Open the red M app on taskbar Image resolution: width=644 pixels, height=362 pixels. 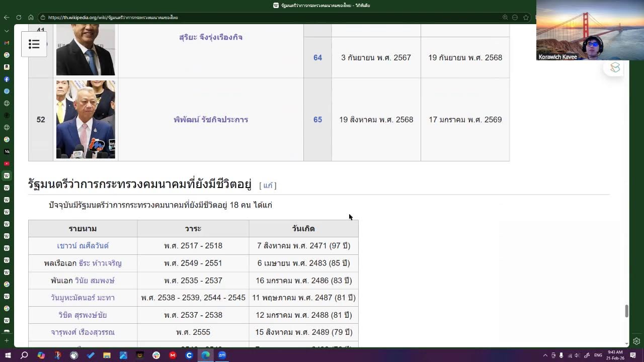(x=173, y=355)
